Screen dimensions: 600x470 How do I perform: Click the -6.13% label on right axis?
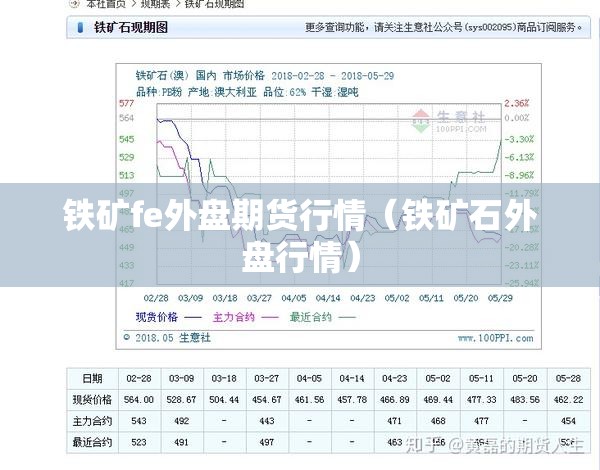pos(519,157)
